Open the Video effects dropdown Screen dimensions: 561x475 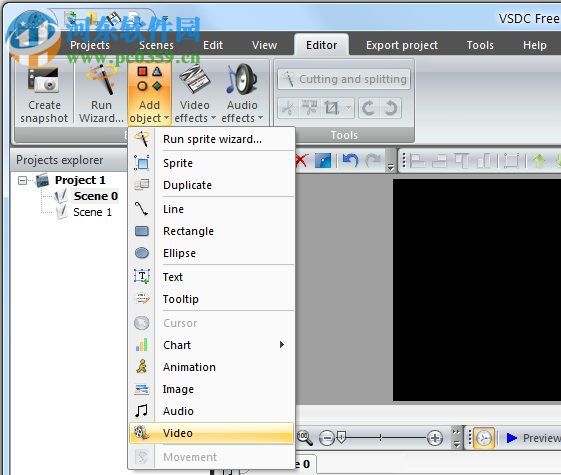(x=195, y=94)
